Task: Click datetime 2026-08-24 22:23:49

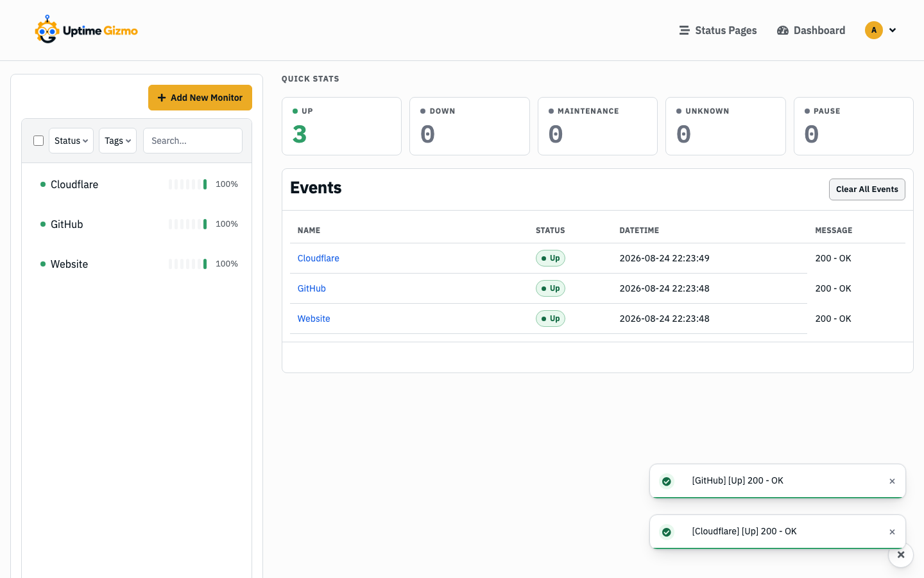Action: [664, 258]
